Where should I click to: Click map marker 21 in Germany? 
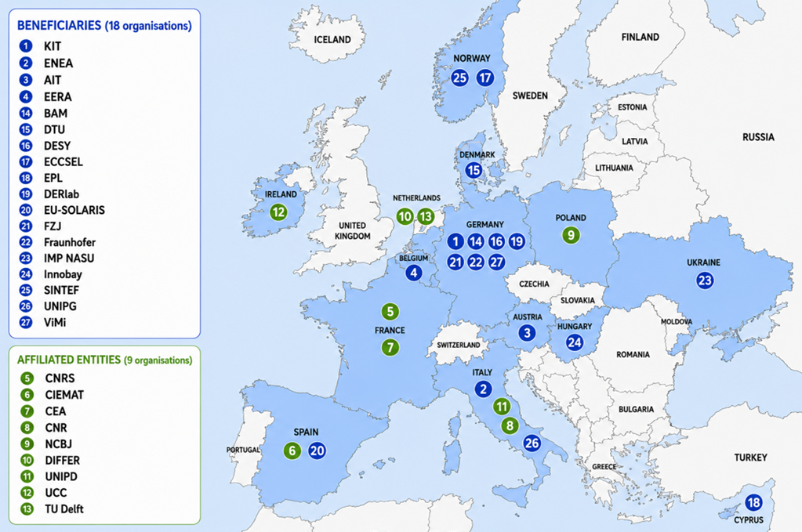(455, 262)
